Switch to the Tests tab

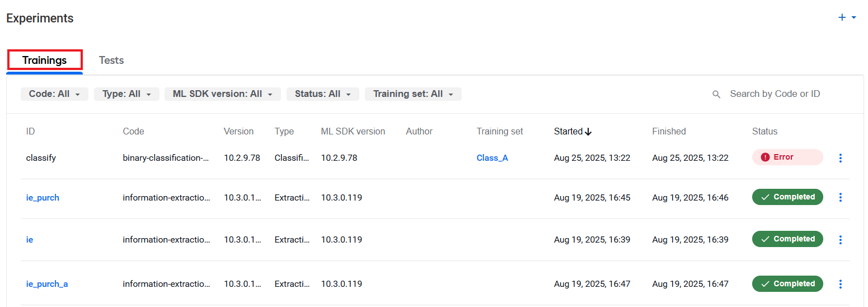click(x=111, y=60)
